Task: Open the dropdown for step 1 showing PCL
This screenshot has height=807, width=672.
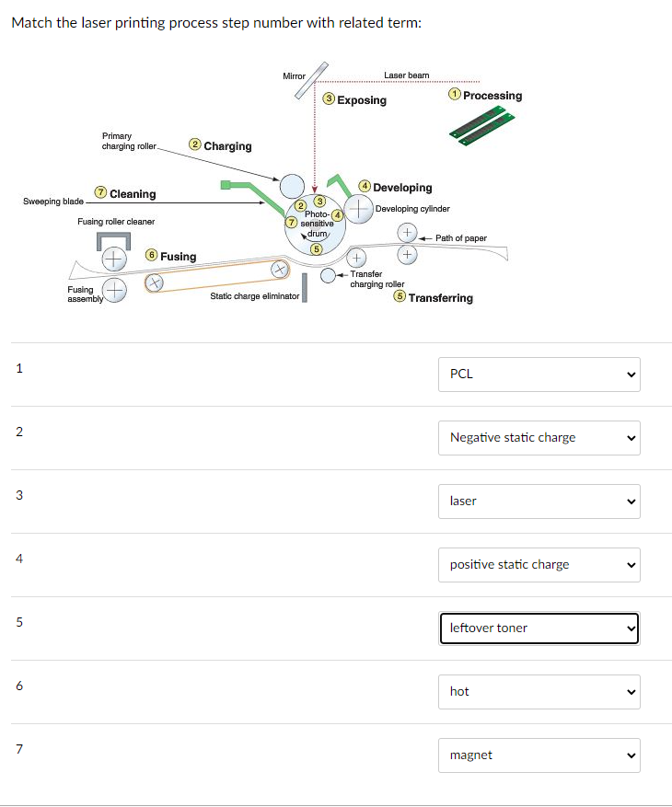Action: point(539,375)
